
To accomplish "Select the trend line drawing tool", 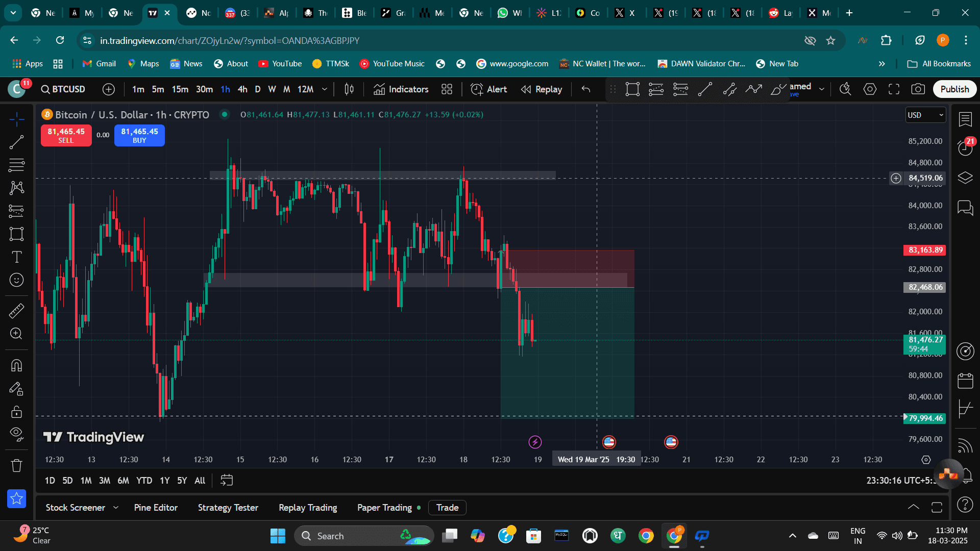I will point(16,142).
